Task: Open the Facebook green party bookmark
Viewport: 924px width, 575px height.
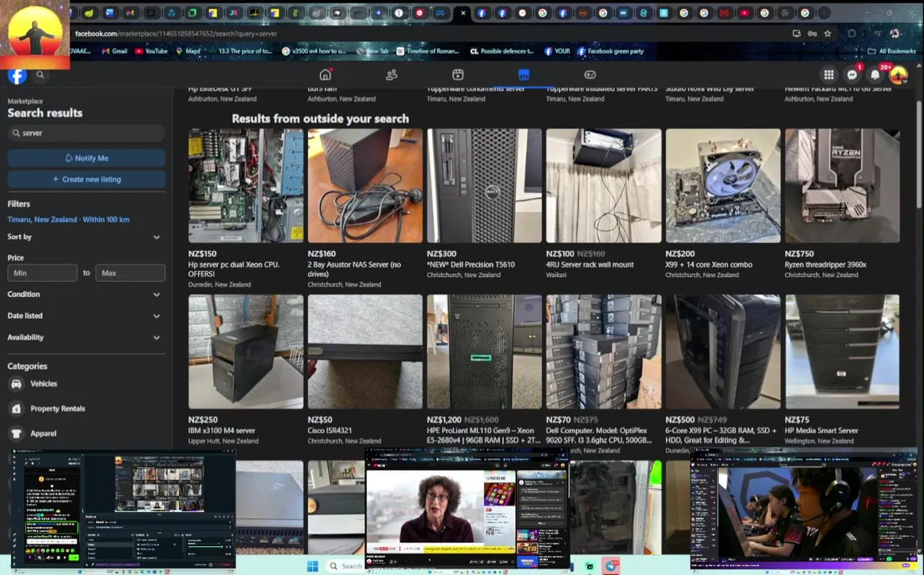Action: click(610, 51)
